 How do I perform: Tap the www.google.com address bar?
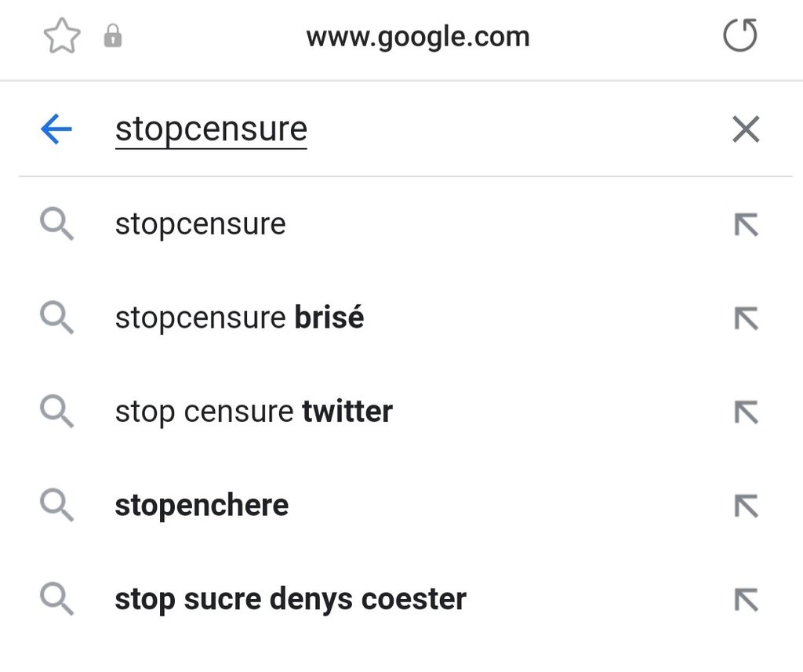[x=417, y=37]
